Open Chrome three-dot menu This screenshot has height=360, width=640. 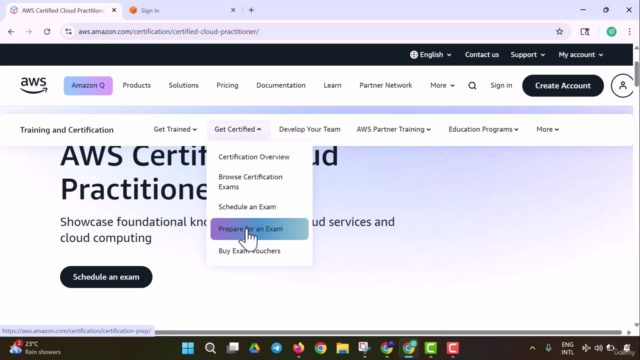point(629,31)
